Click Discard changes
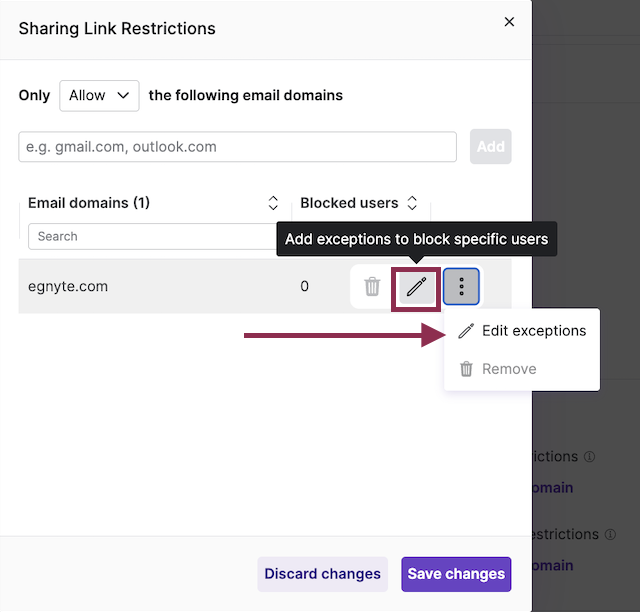The width and height of the screenshot is (640, 612). pos(322,574)
